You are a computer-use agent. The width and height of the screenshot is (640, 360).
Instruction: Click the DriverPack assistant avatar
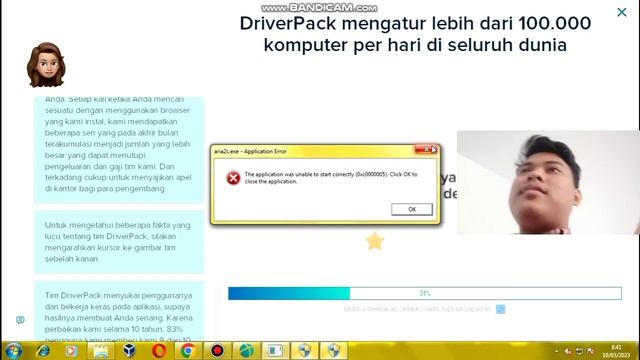click(46, 64)
